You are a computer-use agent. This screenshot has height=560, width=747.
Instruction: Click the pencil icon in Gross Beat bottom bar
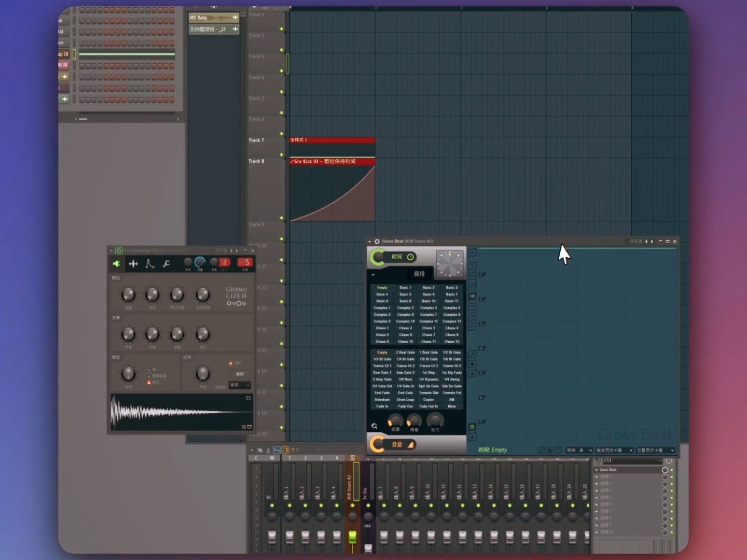(541, 450)
